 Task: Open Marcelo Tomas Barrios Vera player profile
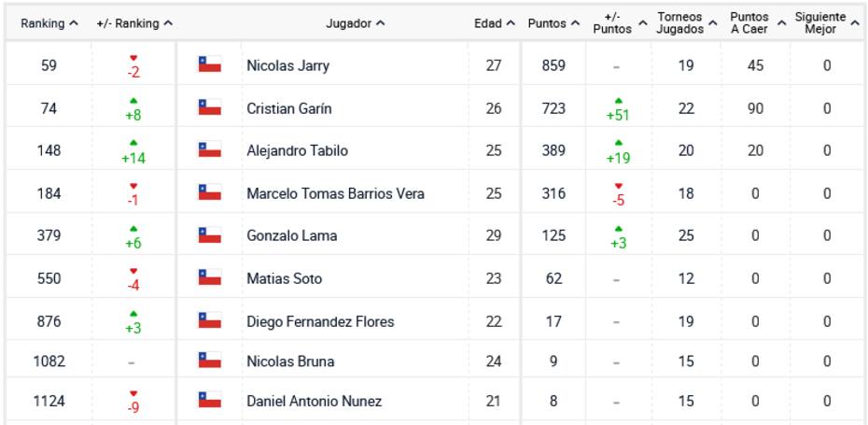[335, 193]
